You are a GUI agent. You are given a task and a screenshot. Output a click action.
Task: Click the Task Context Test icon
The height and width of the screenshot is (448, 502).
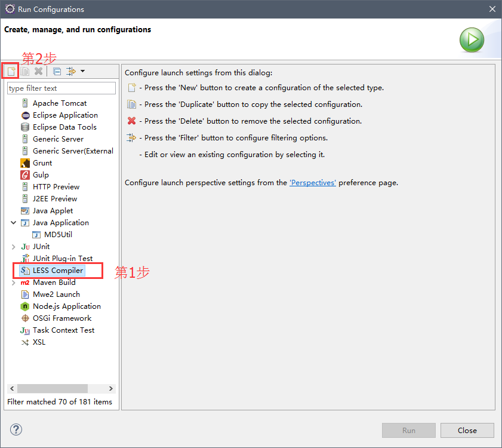pos(25,330)
